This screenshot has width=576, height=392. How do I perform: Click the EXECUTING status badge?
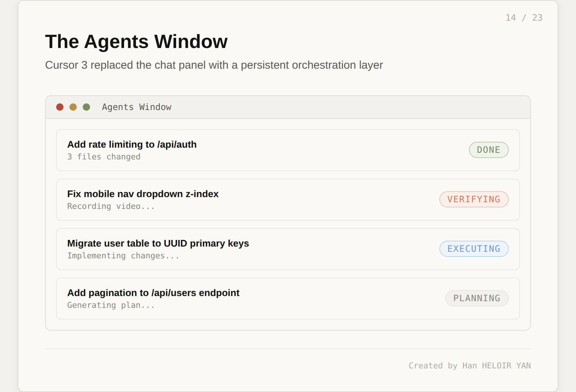pyautogui.click(x=474, y=249)
